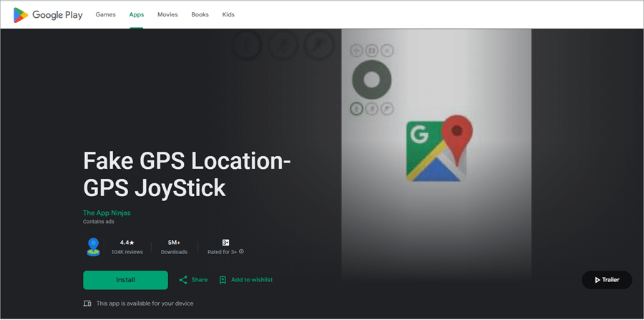
Task: Click the 5M+ downloads count
Action: (174, 243)
